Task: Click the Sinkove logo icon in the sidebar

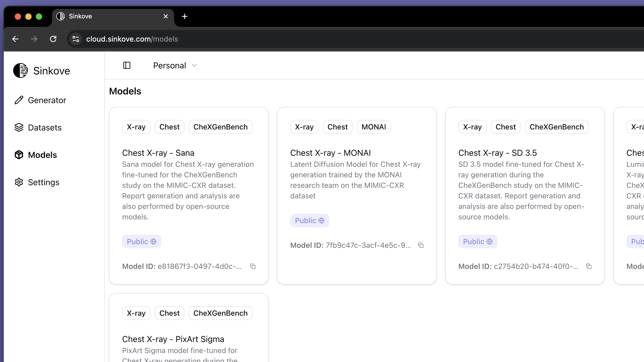Action: 21,71
